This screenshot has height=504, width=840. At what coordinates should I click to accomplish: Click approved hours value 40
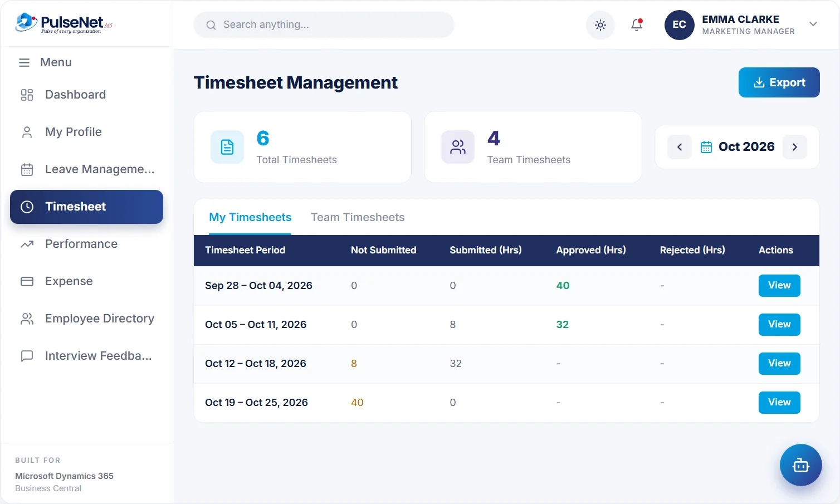click(x=563, y=286)
